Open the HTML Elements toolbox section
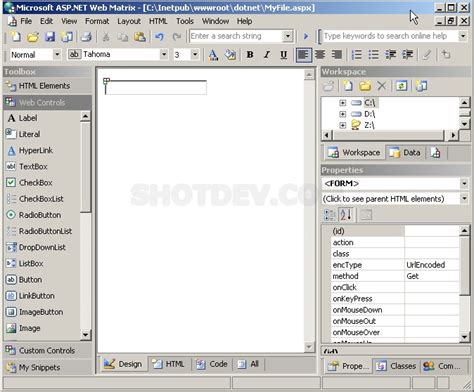The image size is (474, 392). (x=47, y=86)
